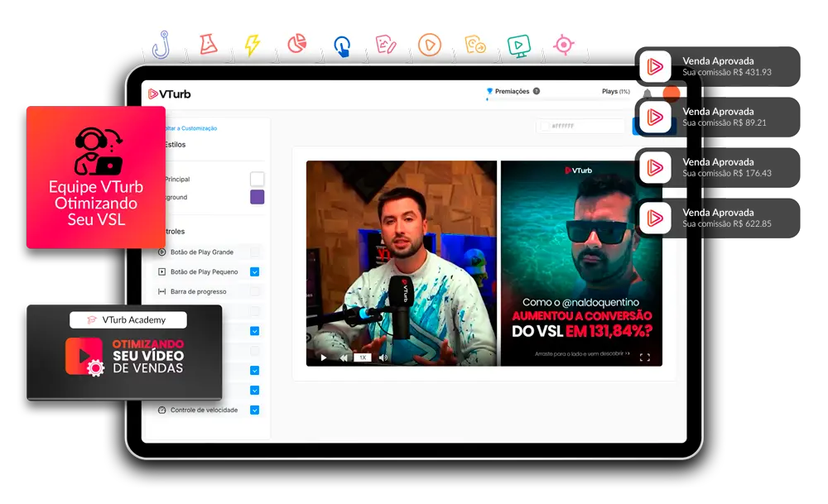Image resolution: width=828 pixels, height=504 pixels.
Task: Click the Equipe VTurb Otimizando Seu VSL card
Action: (x=96, y=177)
